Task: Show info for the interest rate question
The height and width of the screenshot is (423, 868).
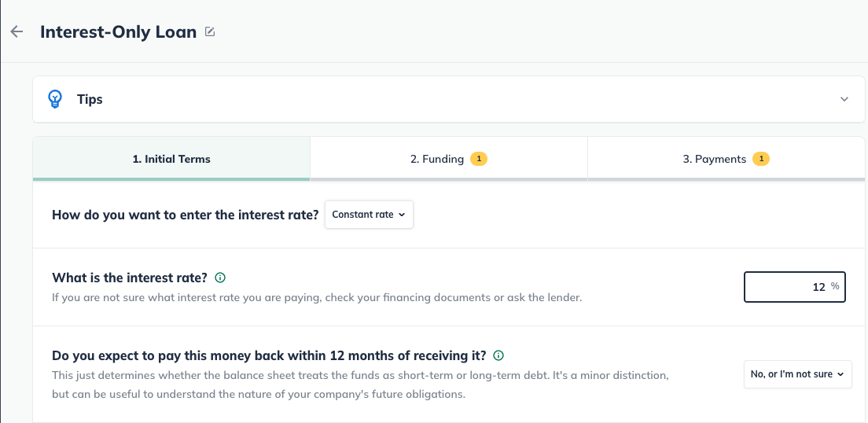Action: pyautogui.click(x=220, y=278)
